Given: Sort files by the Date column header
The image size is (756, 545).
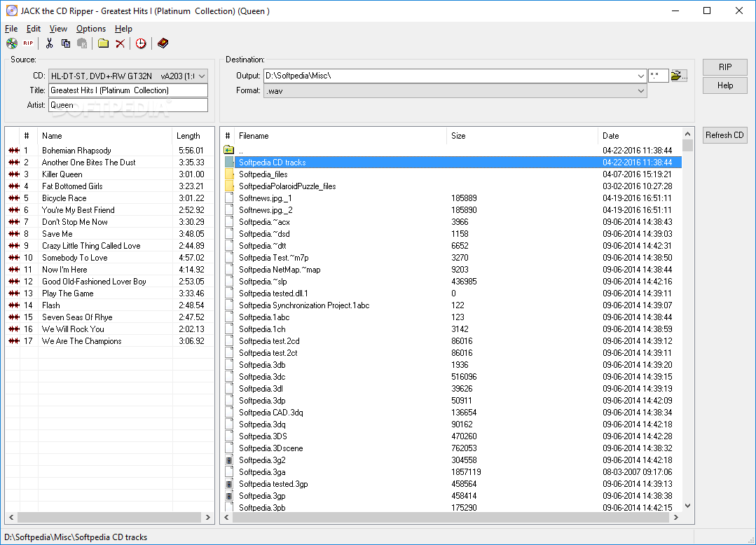Looking at the screenshot, I should [x=640, y=136].
